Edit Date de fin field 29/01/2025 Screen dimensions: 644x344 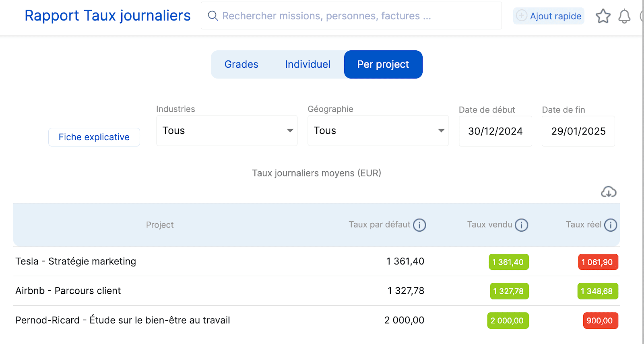578,131
